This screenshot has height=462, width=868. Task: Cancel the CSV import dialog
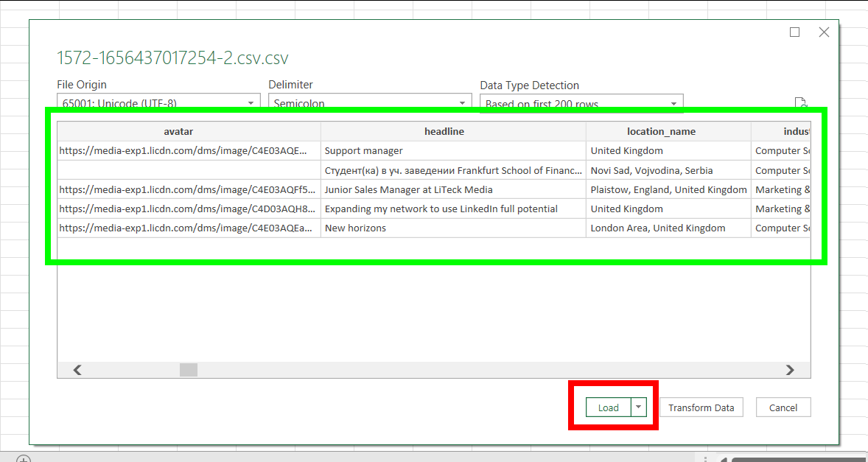point(783,407)
